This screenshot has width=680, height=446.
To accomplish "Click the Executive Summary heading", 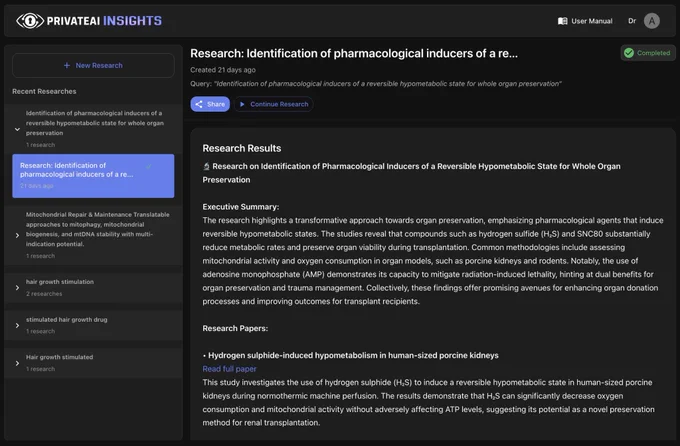I will (241, 207).
